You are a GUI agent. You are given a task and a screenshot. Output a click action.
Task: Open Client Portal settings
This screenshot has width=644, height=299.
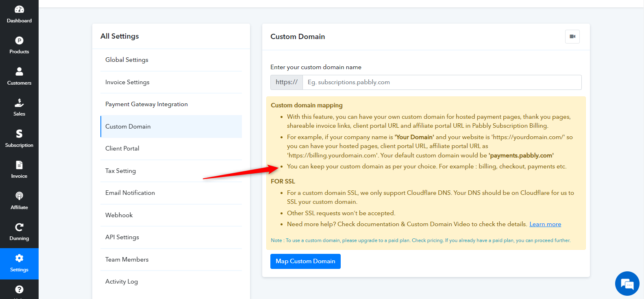click(x=171, y=148)
